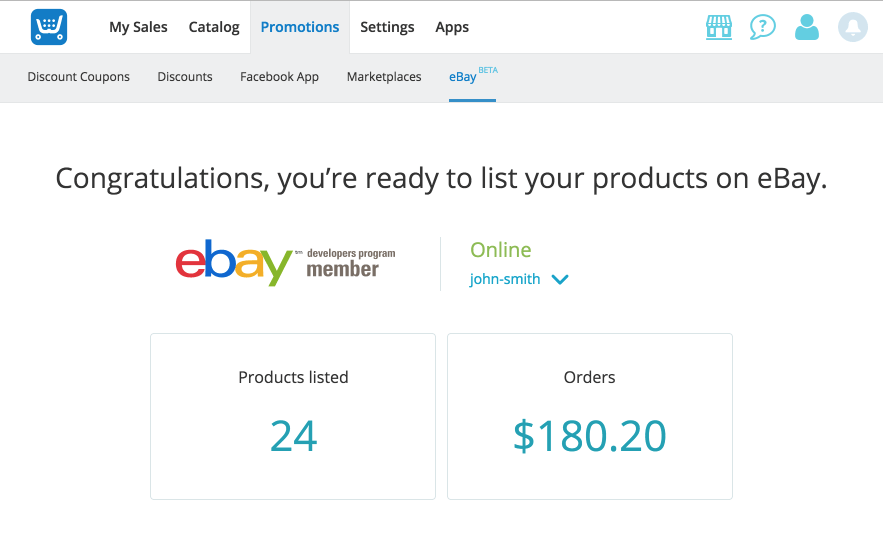Open the Catalog menu
Viewport: 883px width, 551px height.
pos(214,27)
